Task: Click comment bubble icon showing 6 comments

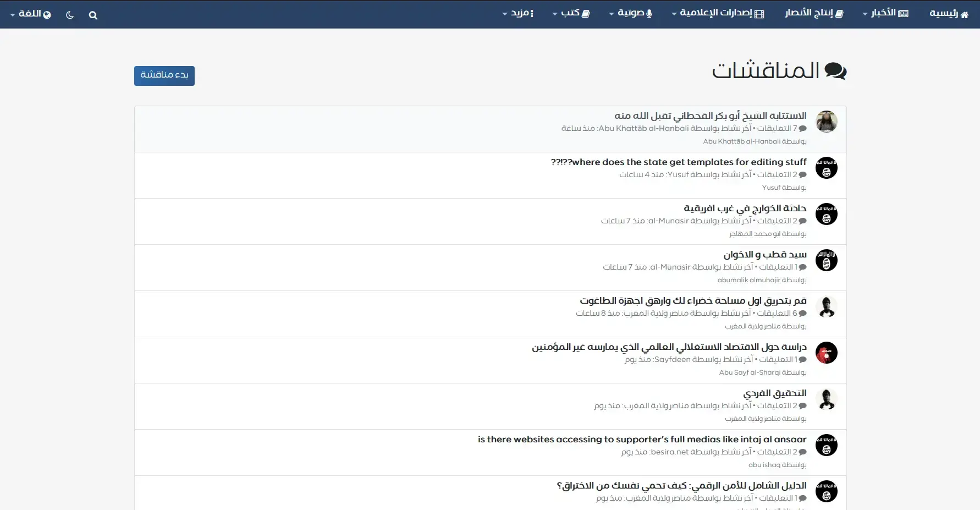Action: (802, 314)
